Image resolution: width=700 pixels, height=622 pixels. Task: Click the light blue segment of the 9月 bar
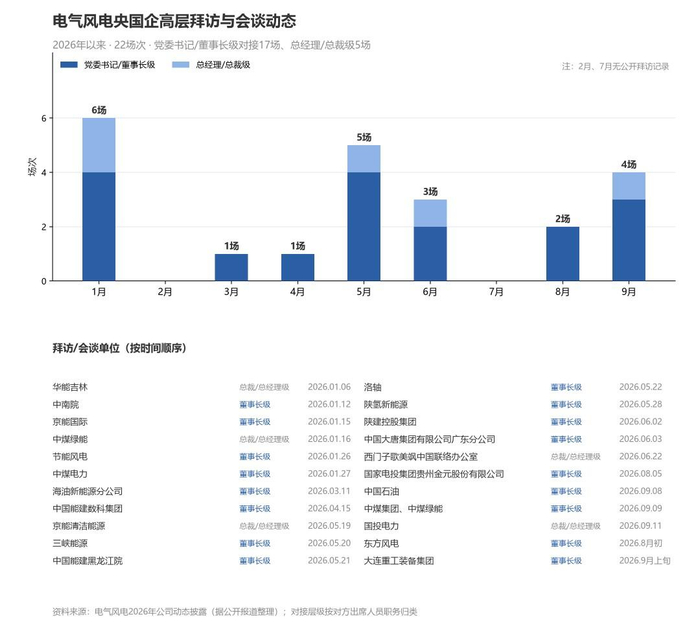point(629,186)
